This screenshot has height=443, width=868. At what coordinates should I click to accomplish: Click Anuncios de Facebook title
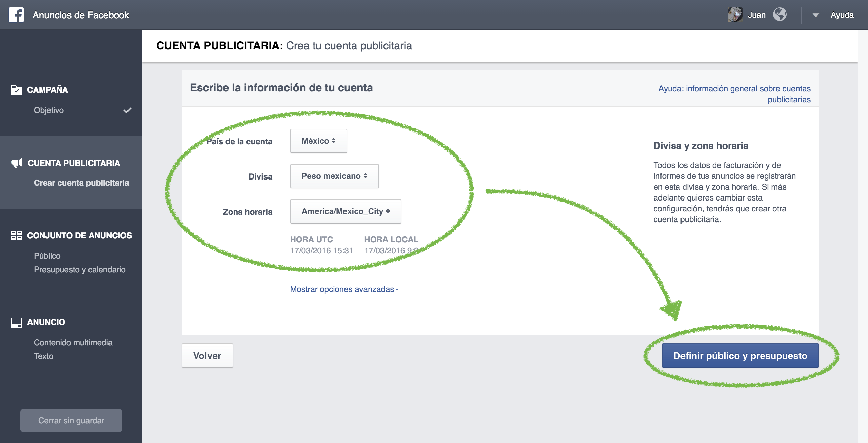coord(81,15)
